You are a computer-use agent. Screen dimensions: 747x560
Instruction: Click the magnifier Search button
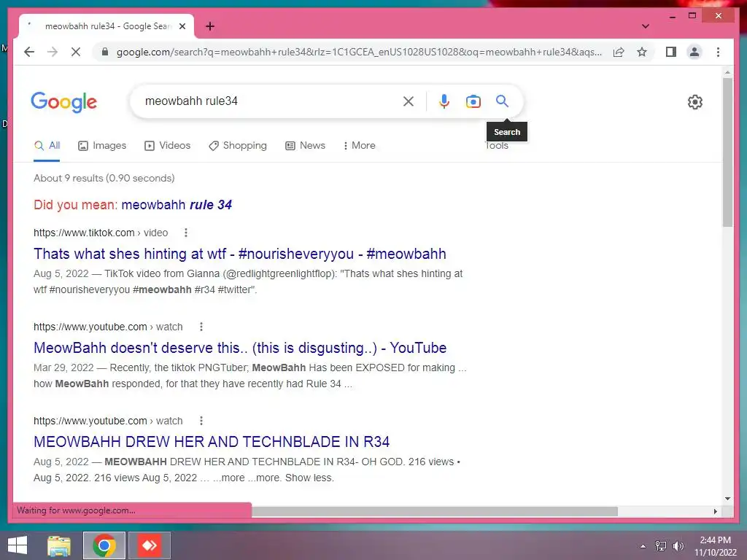(502, 101)
